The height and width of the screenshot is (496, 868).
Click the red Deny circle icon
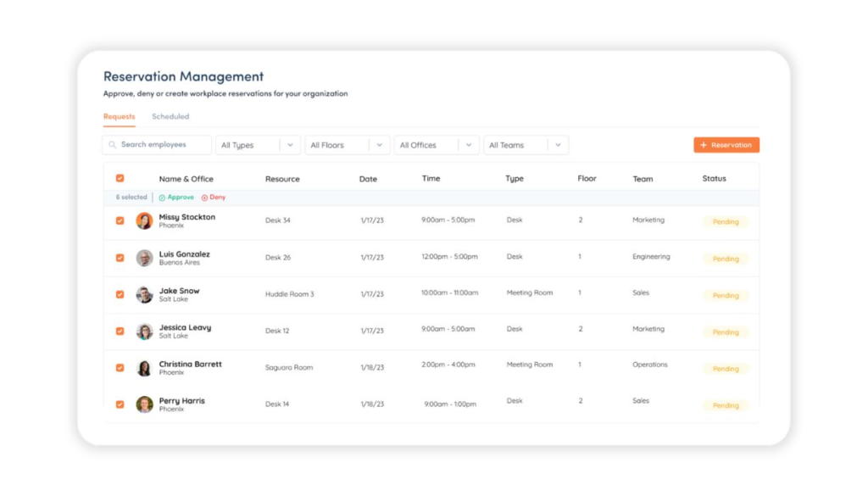(204, 198)
